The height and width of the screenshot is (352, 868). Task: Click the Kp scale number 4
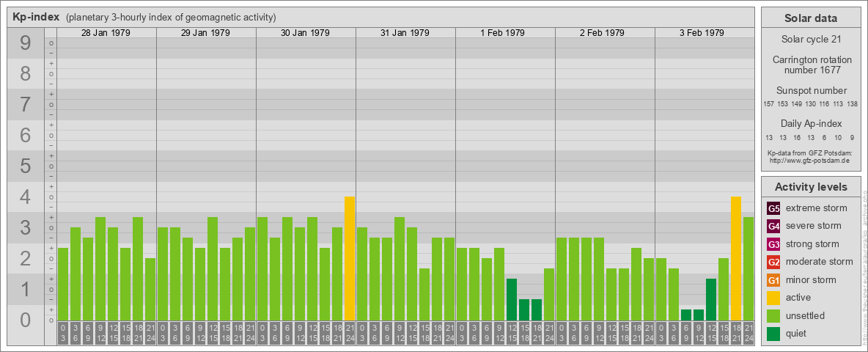[25, 197]
